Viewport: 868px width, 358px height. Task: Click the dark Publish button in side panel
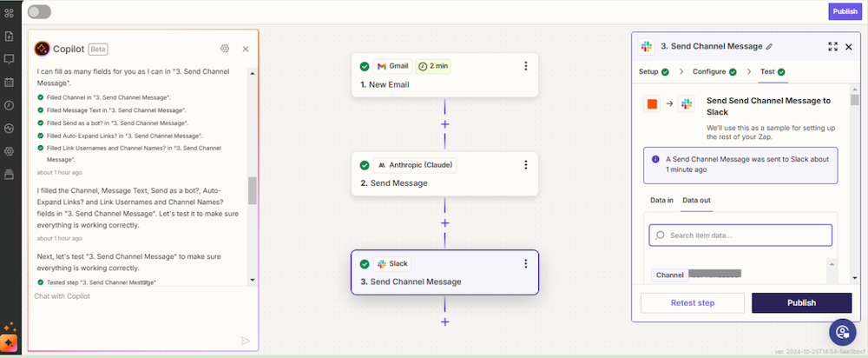(x=801, y=303)
